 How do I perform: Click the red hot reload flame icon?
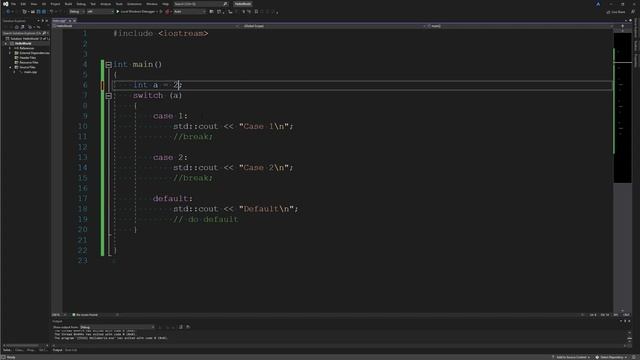click(167, 12)
